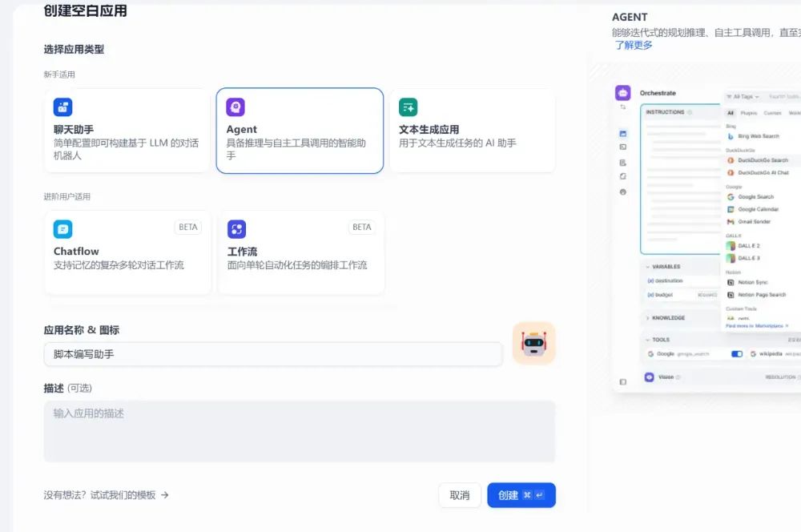Image resolution: width=801 pixels, height=532 pixels.
Task: Change the robot app icon
Action: pyautogui.click(x=533, y=343)
